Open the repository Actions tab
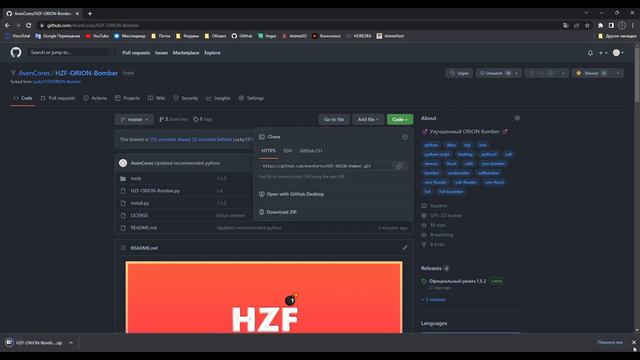The width and height of the screenshot is (640, 360). click(x=95, y=98)
